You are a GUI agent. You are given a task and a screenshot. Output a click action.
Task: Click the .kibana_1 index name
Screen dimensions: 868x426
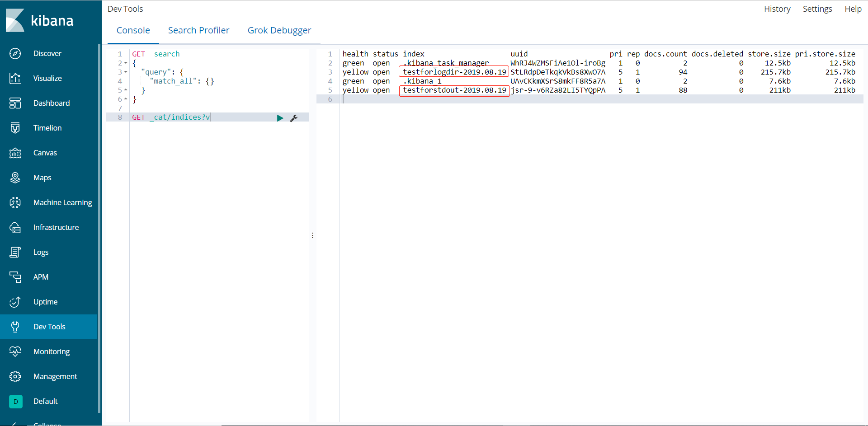(422, 81)
